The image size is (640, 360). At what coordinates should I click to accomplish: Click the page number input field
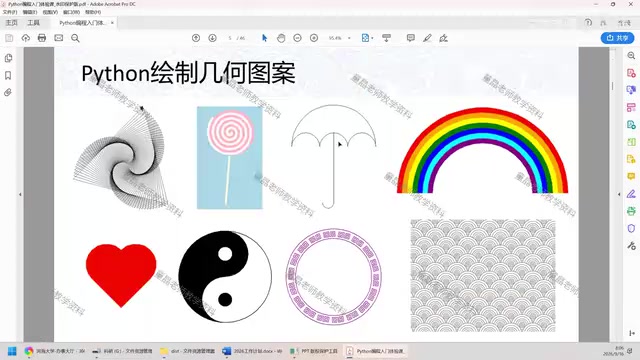(x=230, y=38)
